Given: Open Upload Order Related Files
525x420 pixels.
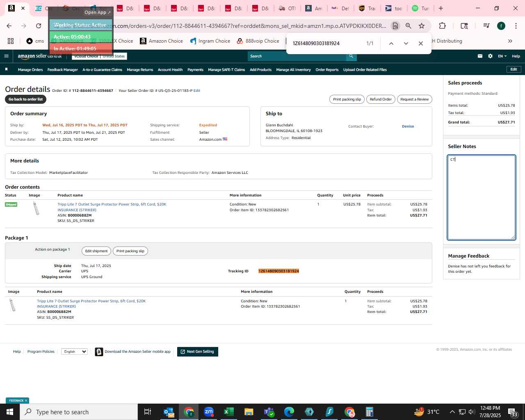Looking at the screenshot, I should [365, 70].
